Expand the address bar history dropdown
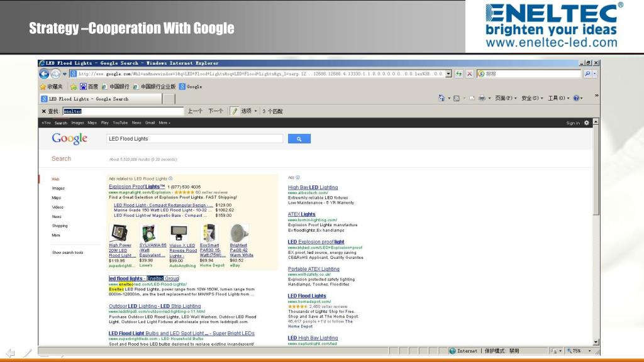644x362 pixels. (448, 74)
